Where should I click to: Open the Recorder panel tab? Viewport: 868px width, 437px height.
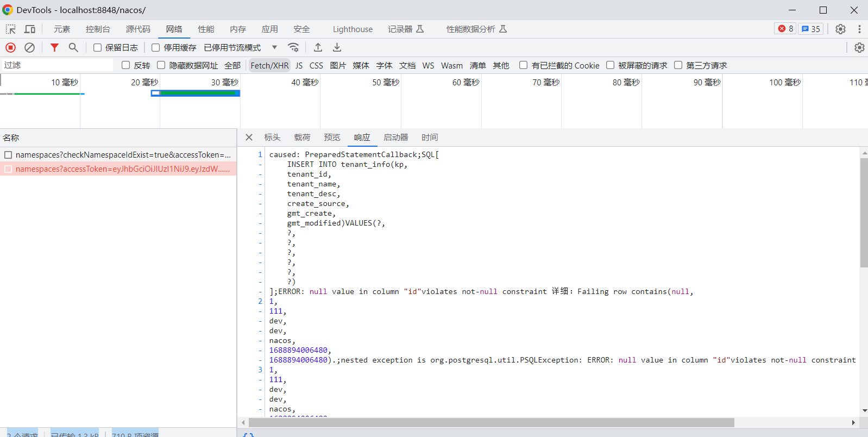406,29
